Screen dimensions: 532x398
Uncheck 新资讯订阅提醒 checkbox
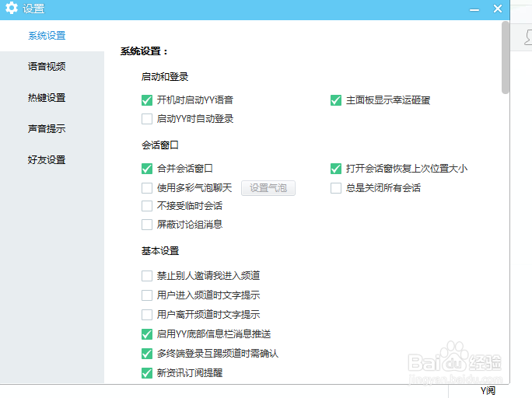(x=147, y=373)
